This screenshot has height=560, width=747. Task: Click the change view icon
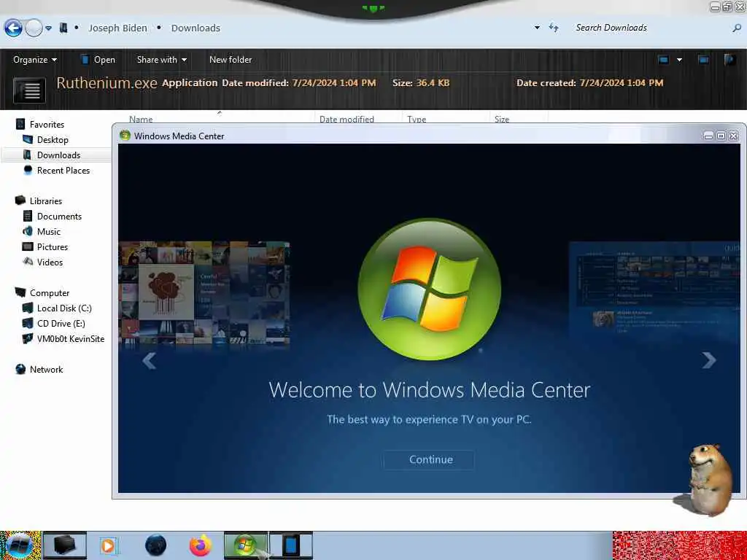pyautogui.click(x=664, y=60)
